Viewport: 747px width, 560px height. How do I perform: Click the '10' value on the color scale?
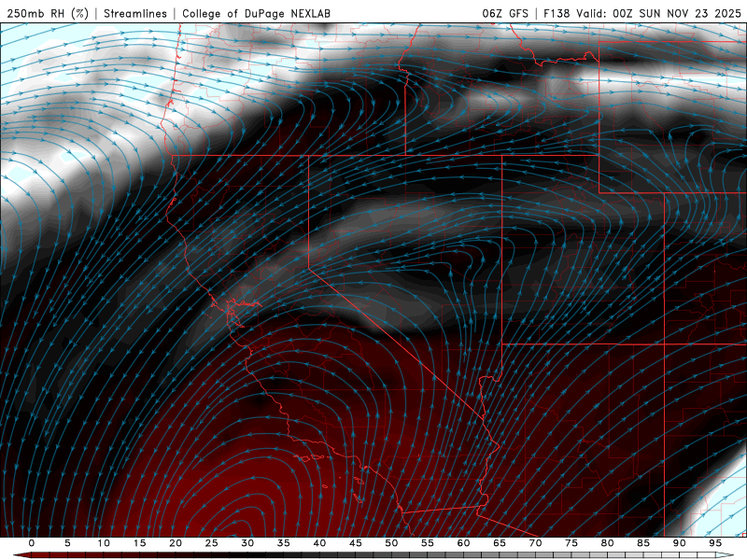pyautogui.click(x=104, y=543)
